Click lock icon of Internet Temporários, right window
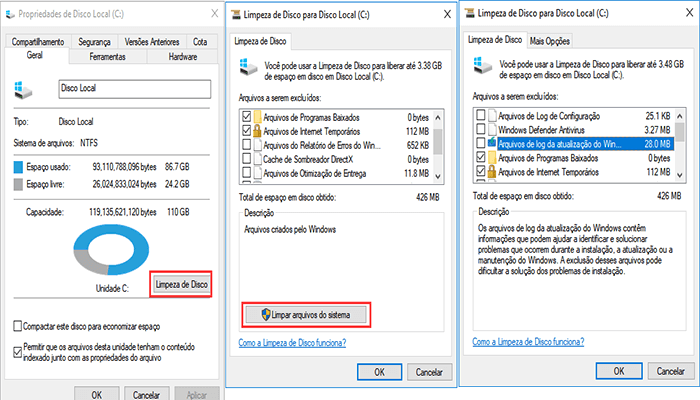This screenshot has width=700, height=400. [492, 171]
